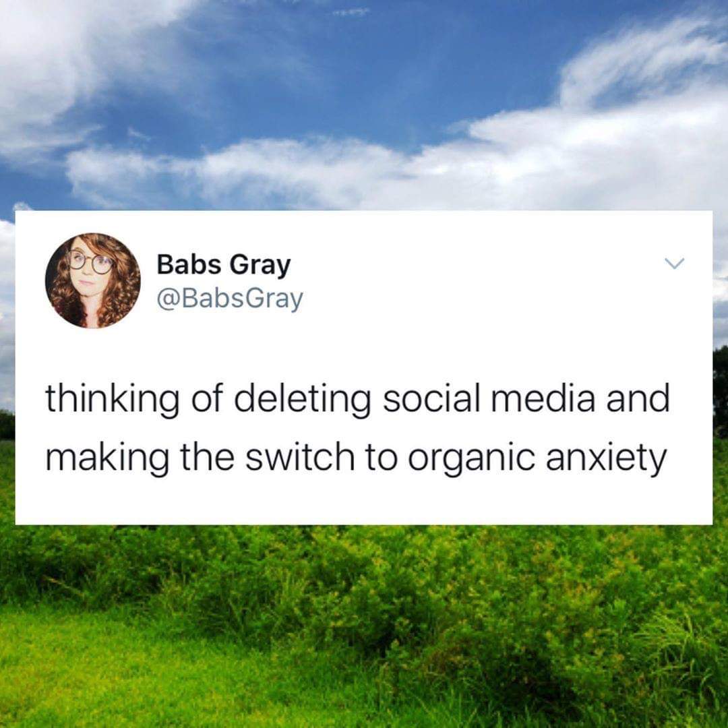Click the word "deleting" in the tweet
The height and width of the screenshot is (728, 728).
coord(303,399)
